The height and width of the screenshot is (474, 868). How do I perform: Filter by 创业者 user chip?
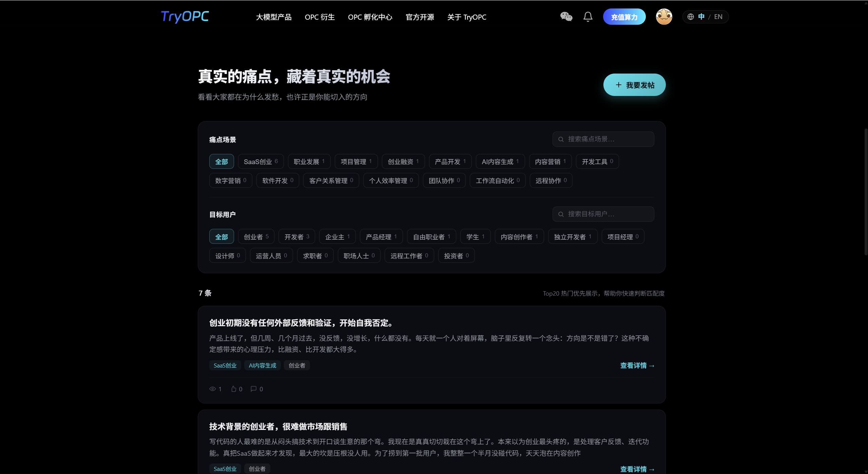coord(256,237)
